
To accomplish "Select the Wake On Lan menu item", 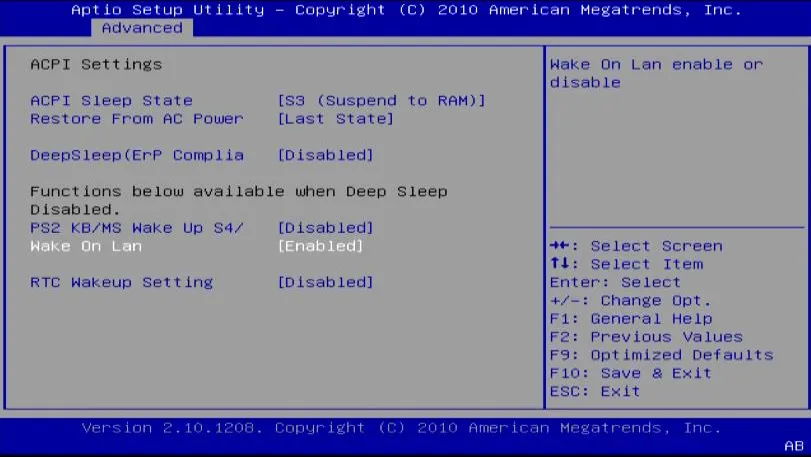I will tap(86, 246).
